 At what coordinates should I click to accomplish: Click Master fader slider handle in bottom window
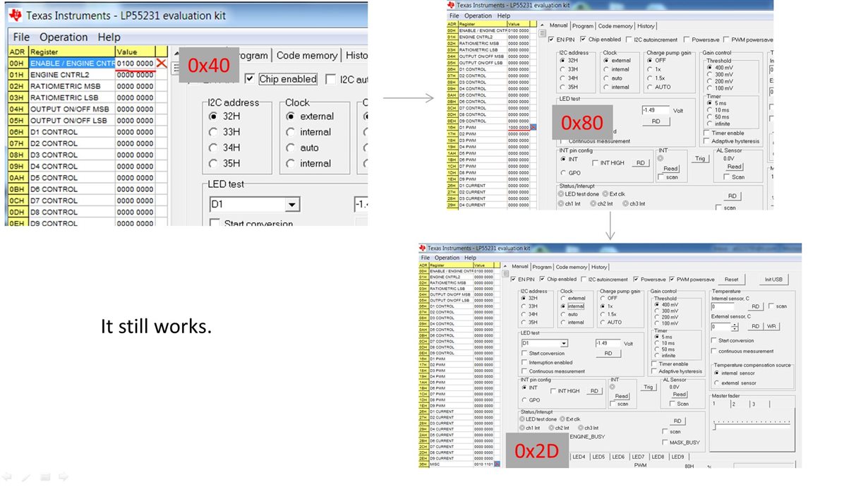[715, 426]
